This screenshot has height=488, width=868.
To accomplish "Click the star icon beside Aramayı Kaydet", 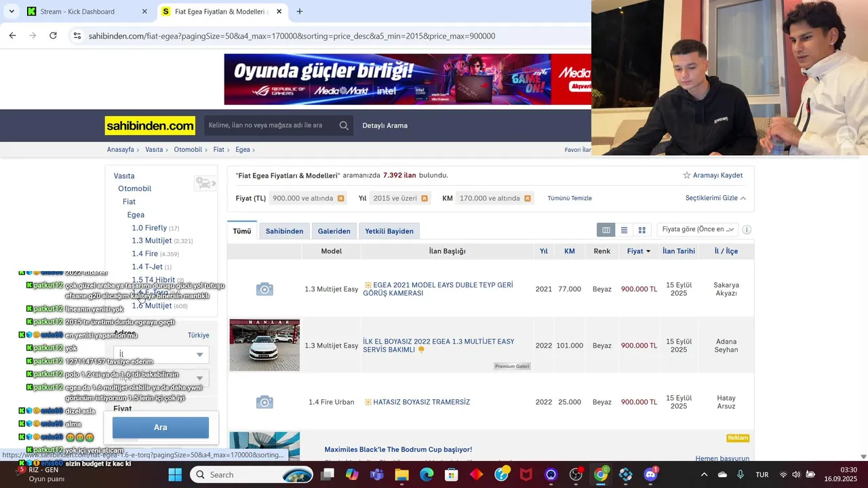I will 686,175.
